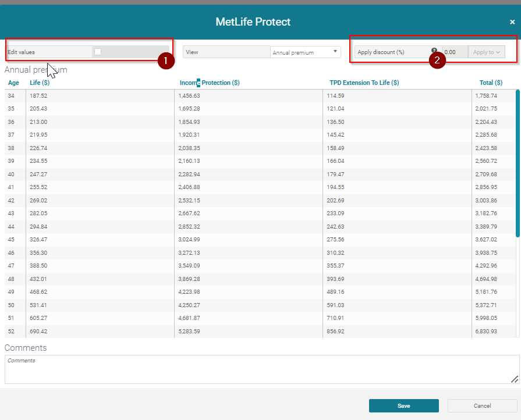Select Life value 187.52
Screen dimensions: 521x420
coord(38,95)
